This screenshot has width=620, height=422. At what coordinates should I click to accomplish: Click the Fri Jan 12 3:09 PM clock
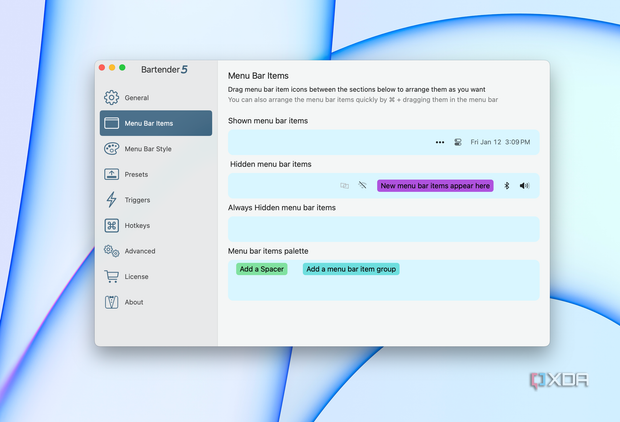click(x=500, y=142)
